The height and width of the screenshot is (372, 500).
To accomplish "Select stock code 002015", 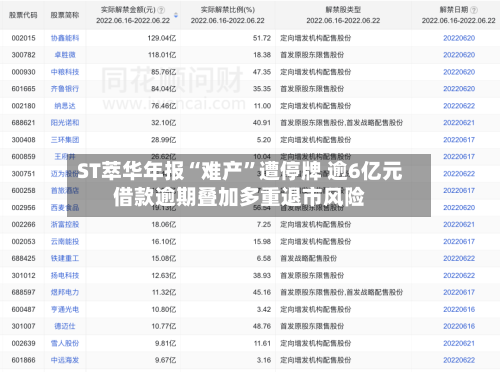I will click(x=23, y=38).
